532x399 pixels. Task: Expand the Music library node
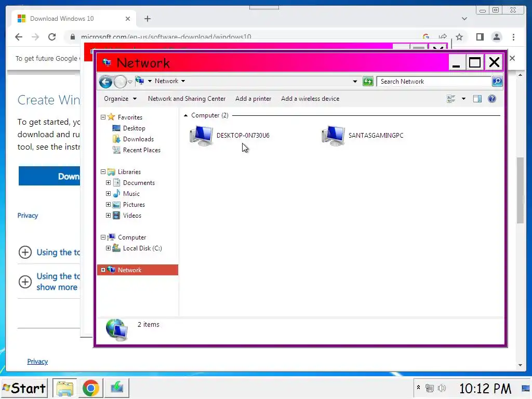pyautogui.click(x=108, y=193)
